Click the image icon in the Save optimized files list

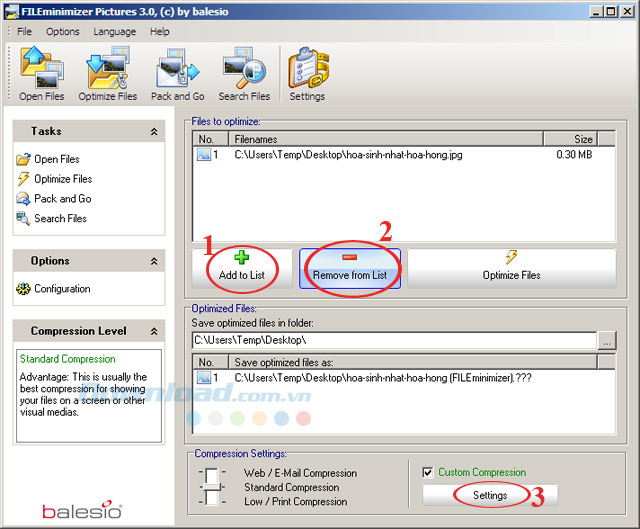coord(204,378)
